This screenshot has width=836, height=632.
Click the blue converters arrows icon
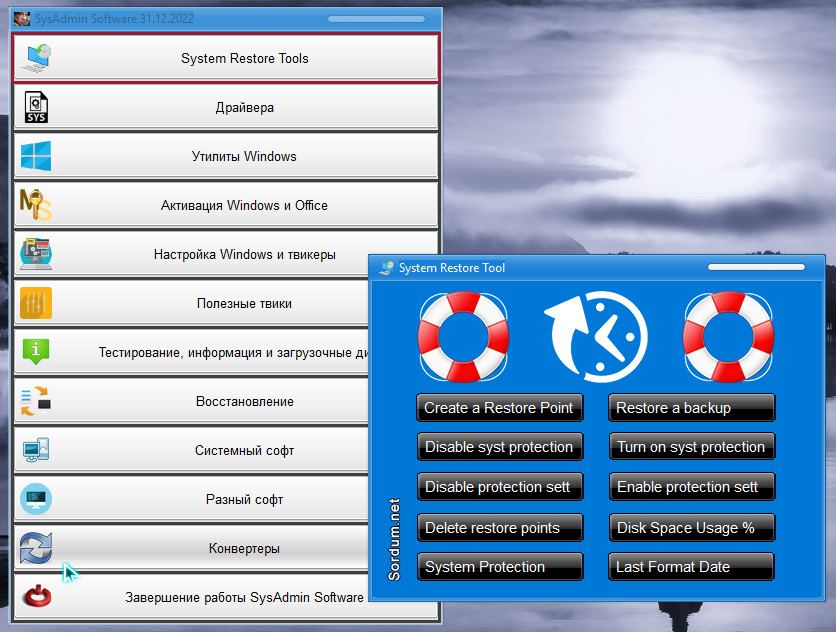36,548
